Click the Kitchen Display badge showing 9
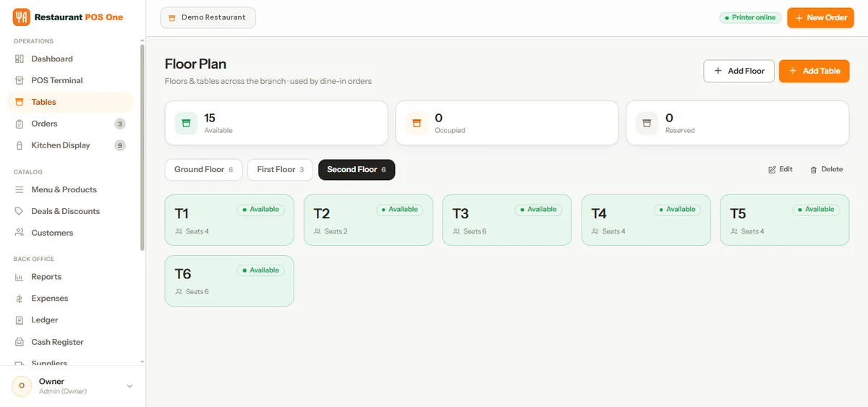The width and height of the screenshot is (868, 407). point(120,145)
